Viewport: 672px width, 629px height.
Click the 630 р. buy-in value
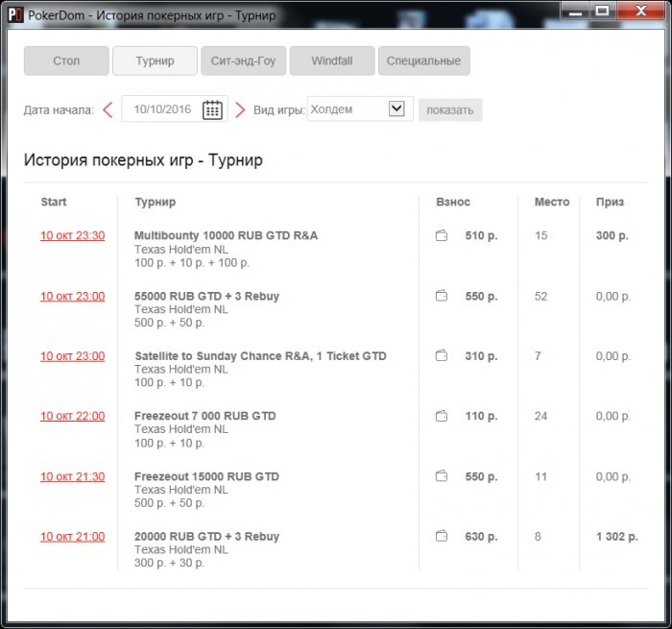point(481,537)
